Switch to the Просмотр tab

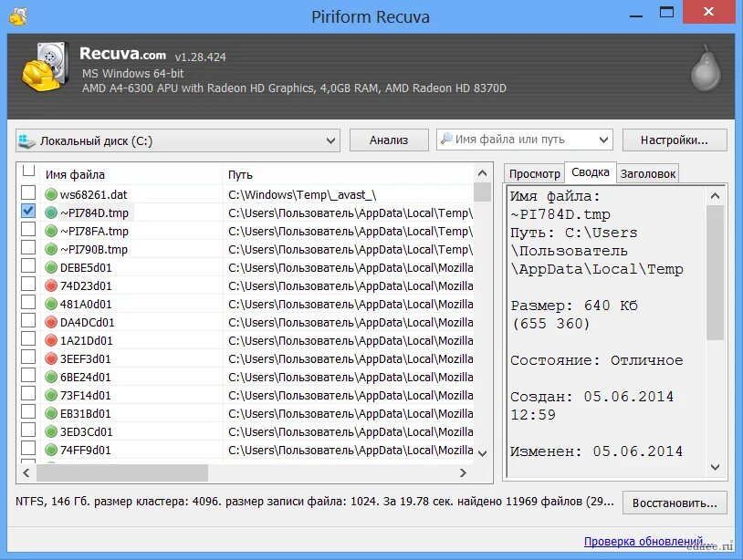(x=535, y=173)
